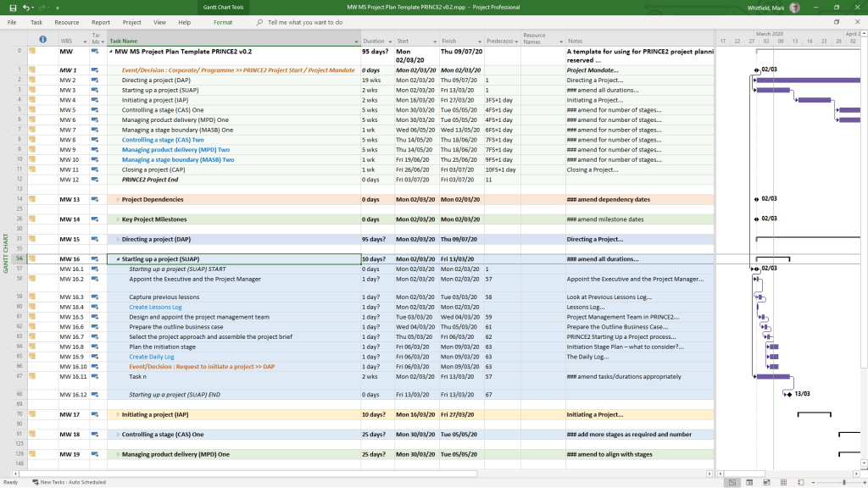Select the Task Usage view icon in status bar

coord(748,482)
